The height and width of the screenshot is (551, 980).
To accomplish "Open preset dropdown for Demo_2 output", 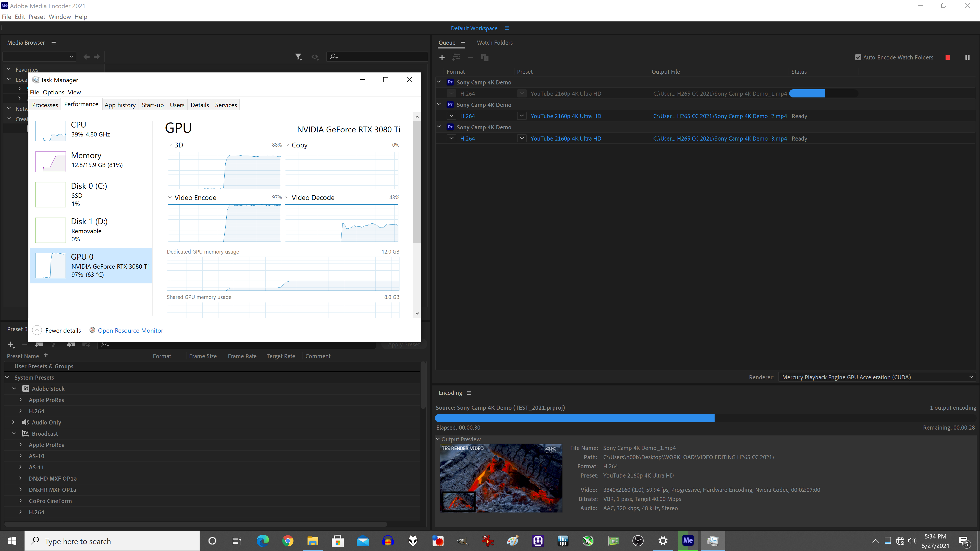I will click(522, 116).
